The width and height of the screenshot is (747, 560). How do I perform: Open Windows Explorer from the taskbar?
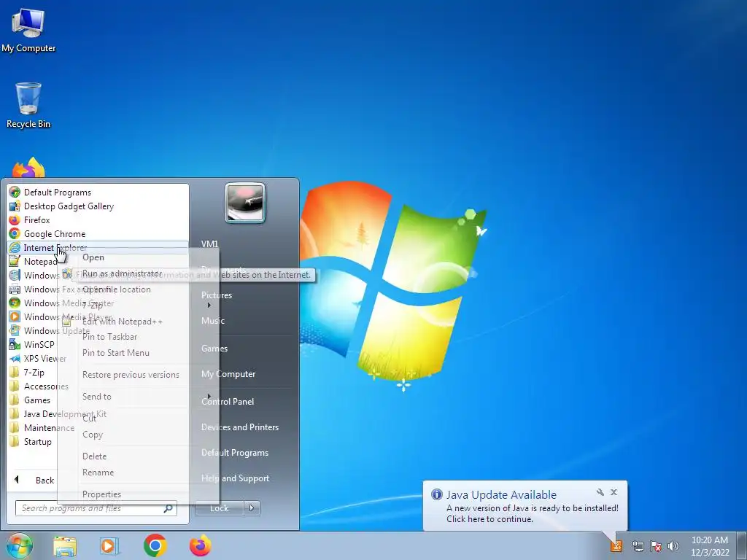coord(65,545)
